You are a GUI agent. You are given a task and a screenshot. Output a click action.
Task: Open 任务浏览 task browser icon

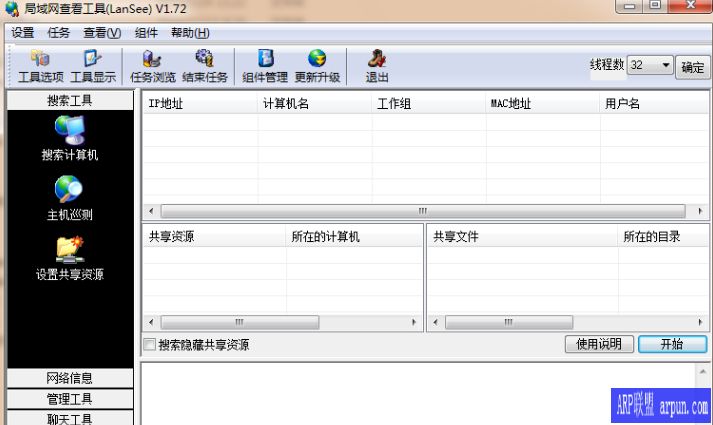pos(152,66)
